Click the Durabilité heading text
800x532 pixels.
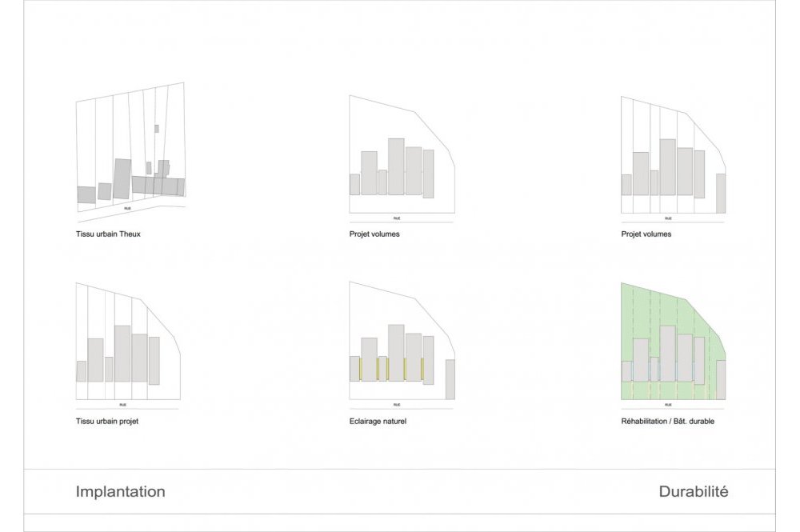(x=694, y=491)
